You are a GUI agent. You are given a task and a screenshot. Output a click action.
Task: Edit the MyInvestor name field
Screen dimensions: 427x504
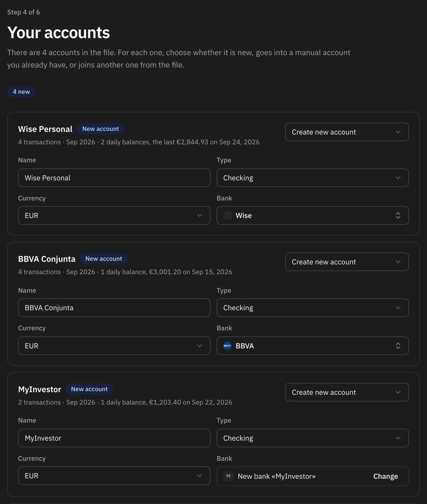(x=114, y=438)
